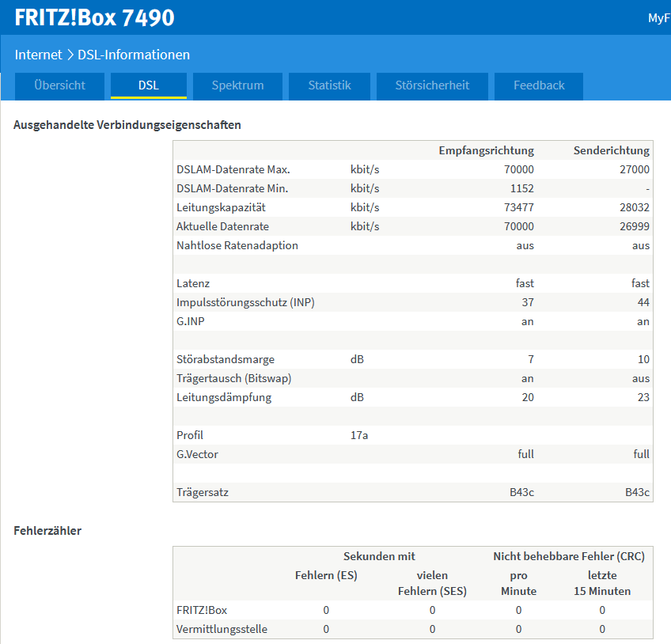The image size is (671, 644).
Task: Click the Fehlern (ES) column header
Action: [326, 575]
